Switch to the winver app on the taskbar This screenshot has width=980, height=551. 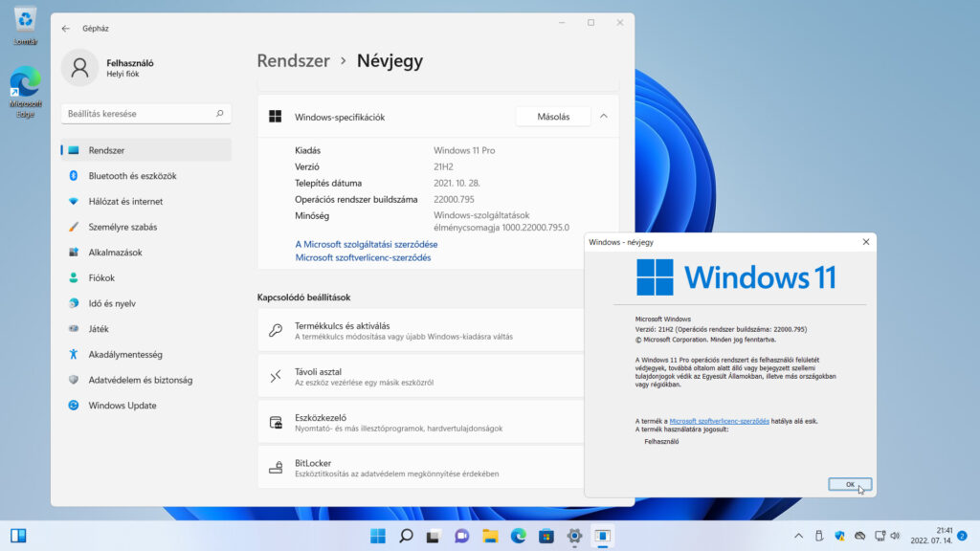[603, 536]
